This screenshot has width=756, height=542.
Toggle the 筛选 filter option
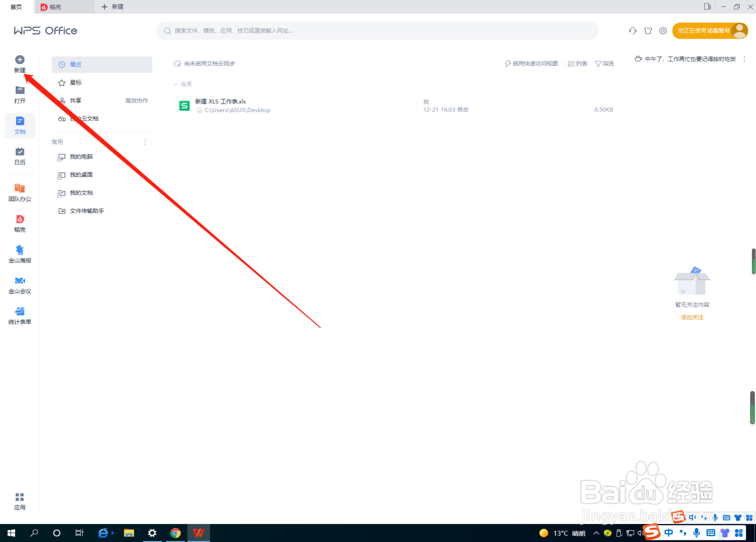click(x=604, y=63)
